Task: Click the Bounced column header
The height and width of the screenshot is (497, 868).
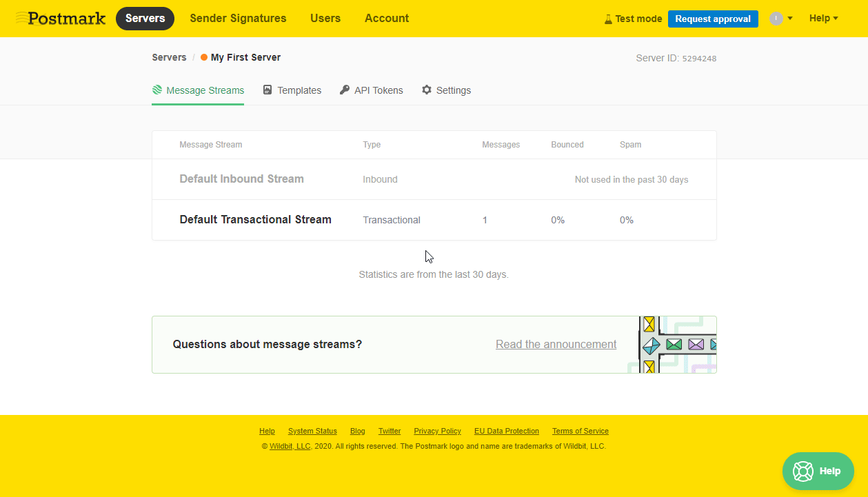Action: 567,145
